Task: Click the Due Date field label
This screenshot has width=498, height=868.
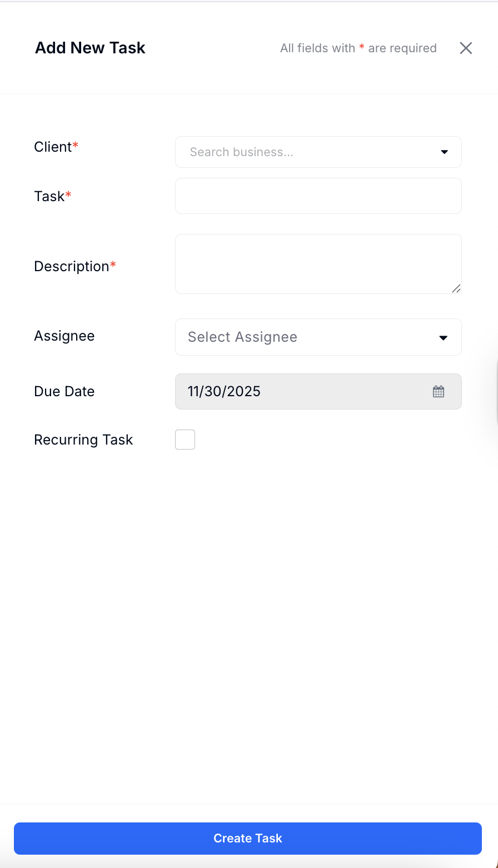Action: (x=64, y=392)
